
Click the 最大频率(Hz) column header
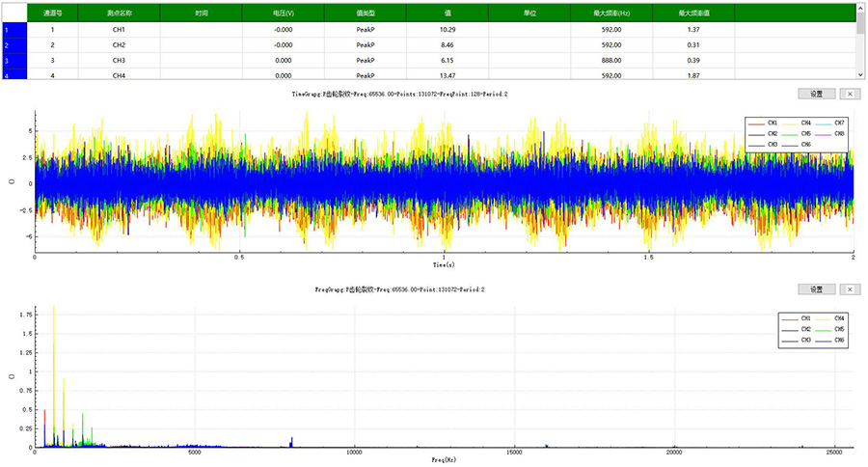(x=610, y=14)
